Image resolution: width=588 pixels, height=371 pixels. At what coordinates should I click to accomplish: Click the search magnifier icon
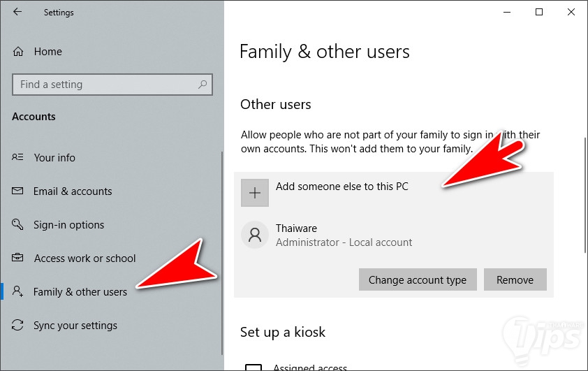pos(203,85)
